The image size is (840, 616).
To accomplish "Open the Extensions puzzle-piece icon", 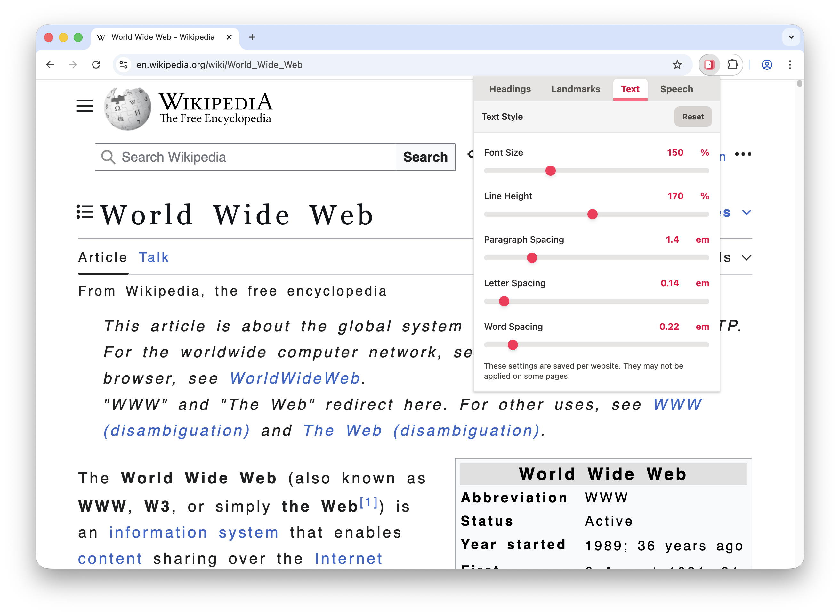I will point(733,64).
